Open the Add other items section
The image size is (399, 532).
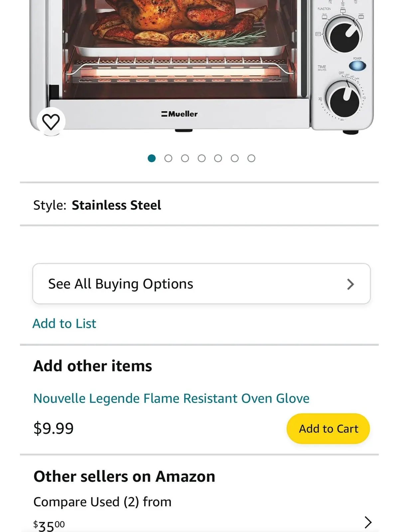pyautogui.click(x=92, y=365)
